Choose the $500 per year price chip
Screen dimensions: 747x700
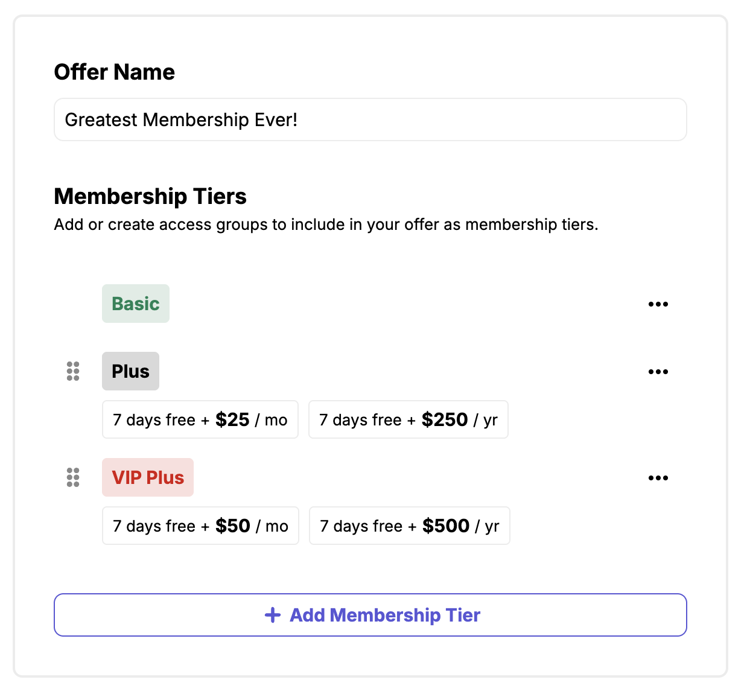pos(409,526)
